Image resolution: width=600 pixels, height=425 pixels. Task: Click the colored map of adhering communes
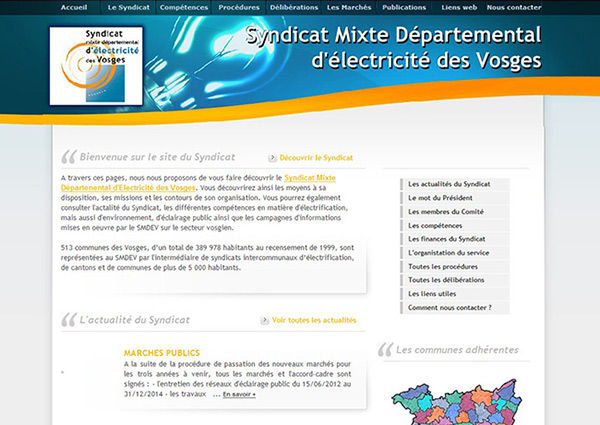click(x=457, y=402)
